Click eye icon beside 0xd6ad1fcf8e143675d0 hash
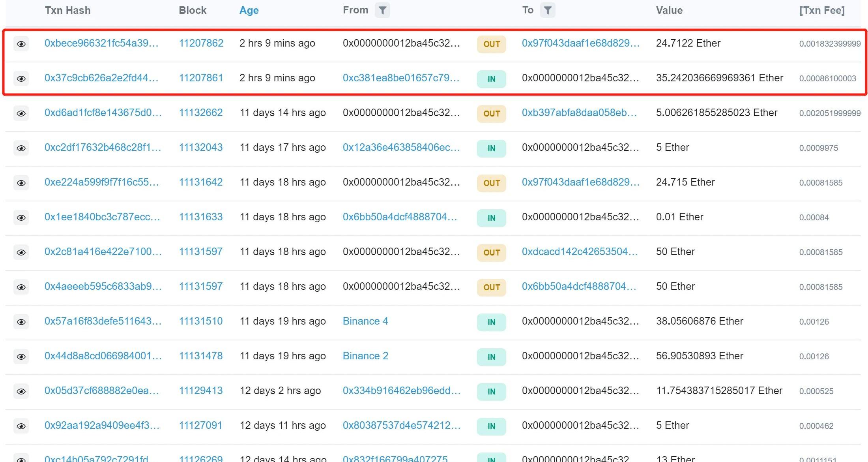The height and width of the screenshot is (462, 868). click(21, 113)
